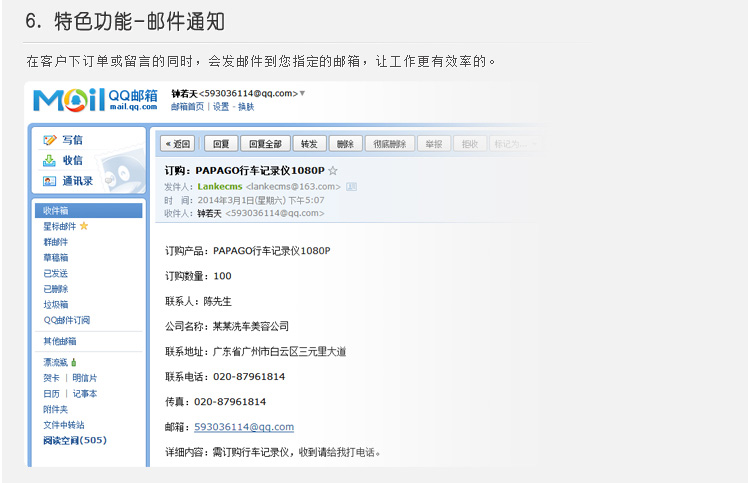The image size is (750, 483).
Task: Go back with the 返回 button
Action: [x=177, y=144]
